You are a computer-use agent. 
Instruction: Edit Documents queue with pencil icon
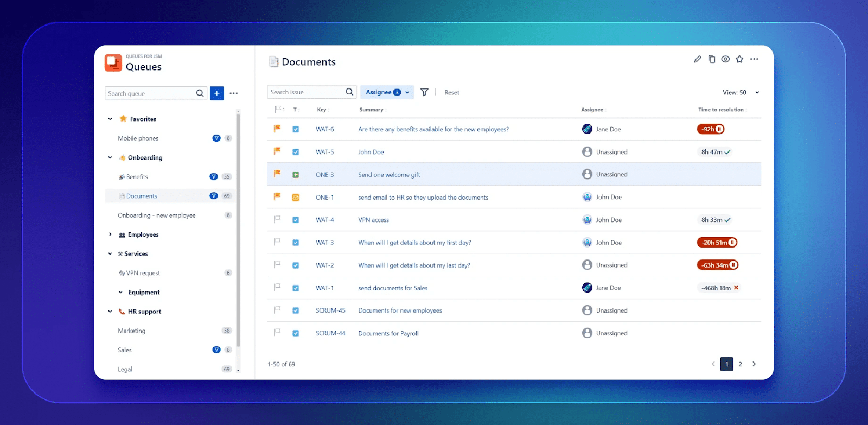tap(698, 59)
